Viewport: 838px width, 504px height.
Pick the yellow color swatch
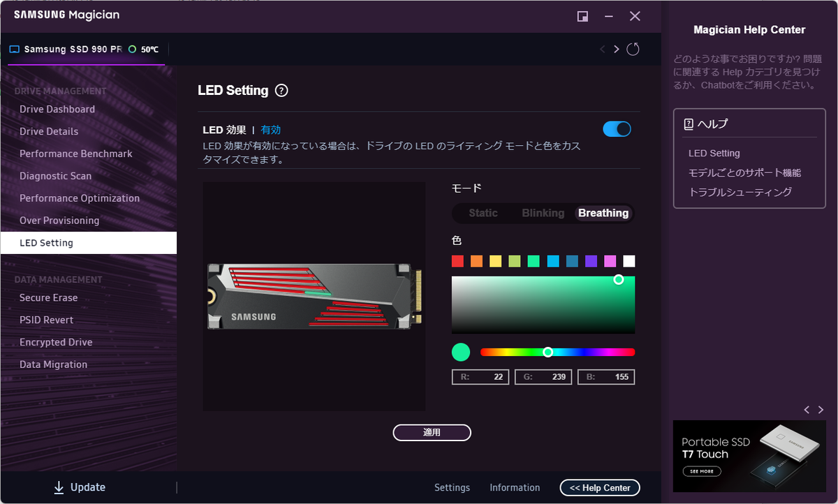(496, 261)
